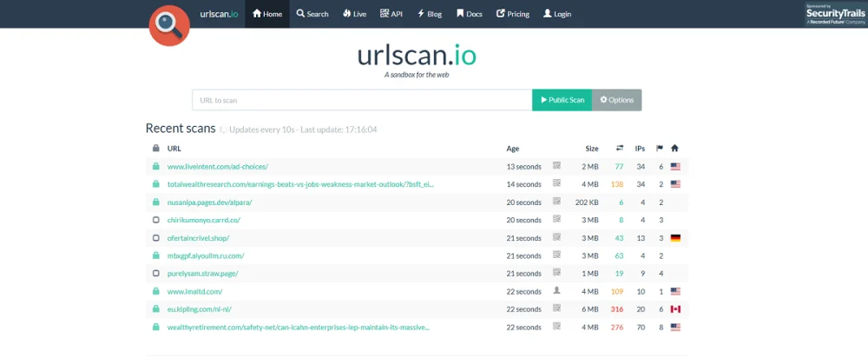The width and height of the screenshot is (868, 358).
Task: Click the US flag in liveintent row
Action: point(675,166)
